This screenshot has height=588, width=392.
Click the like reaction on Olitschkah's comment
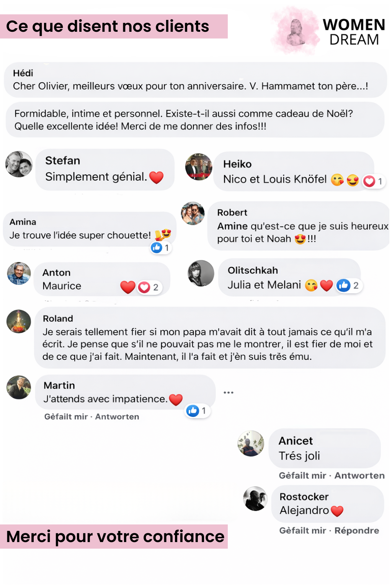click(343, 285)
